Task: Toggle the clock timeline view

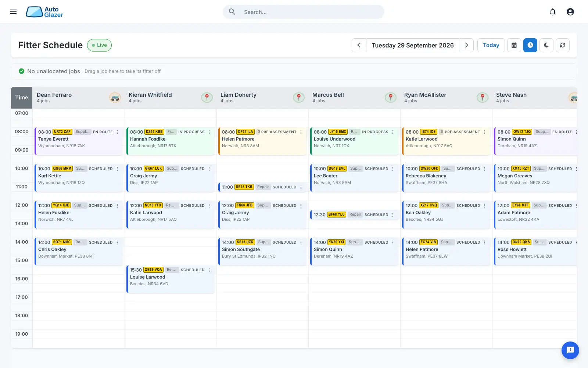Action: click(x=530, y=45)
